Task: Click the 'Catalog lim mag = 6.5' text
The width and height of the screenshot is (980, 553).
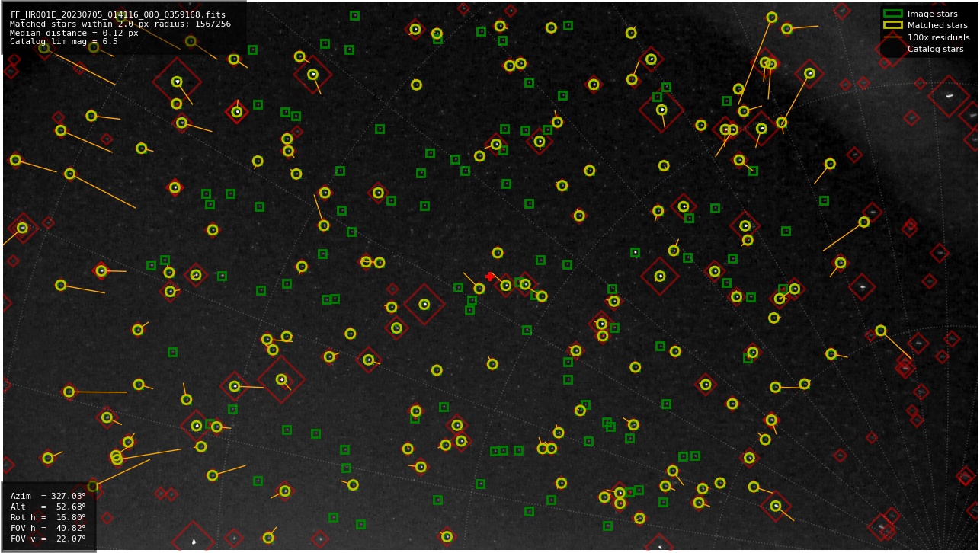Action: coord(64,42)
